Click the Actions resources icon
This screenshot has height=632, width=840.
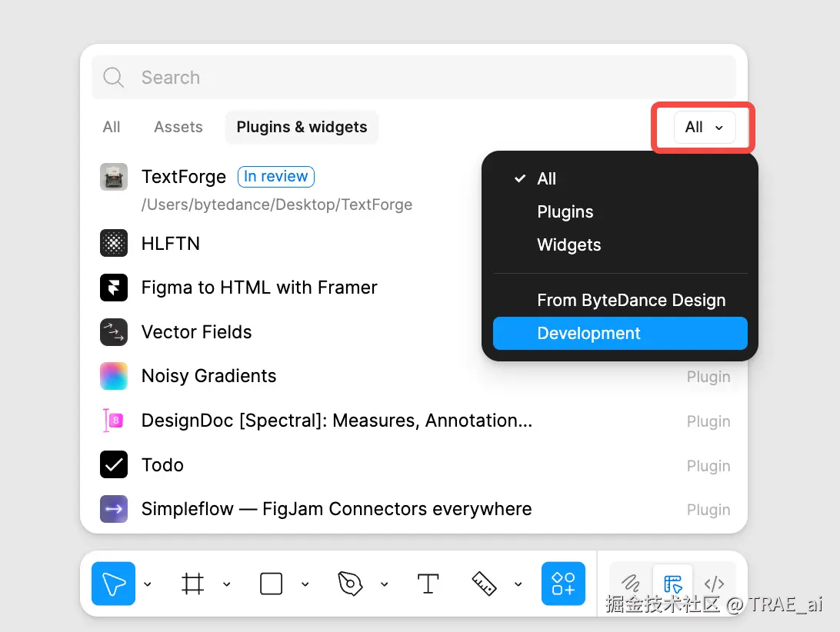coord(563,584)
